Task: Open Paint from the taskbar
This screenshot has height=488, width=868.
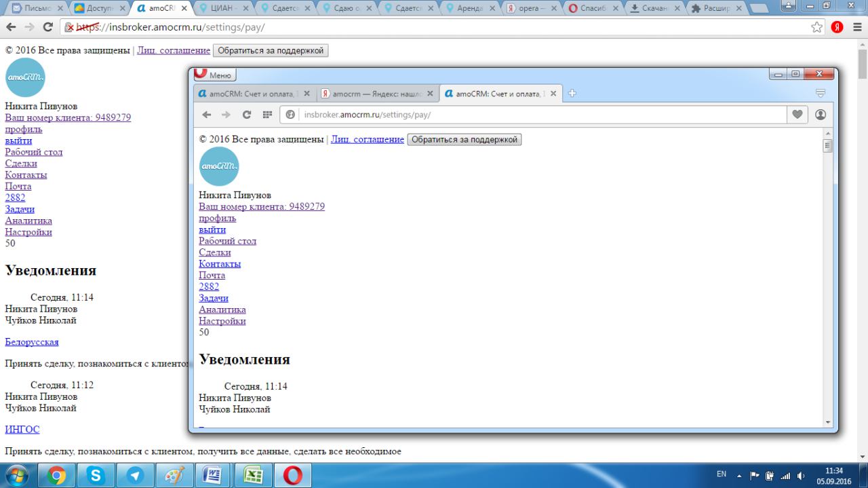Action: [174, 476]
